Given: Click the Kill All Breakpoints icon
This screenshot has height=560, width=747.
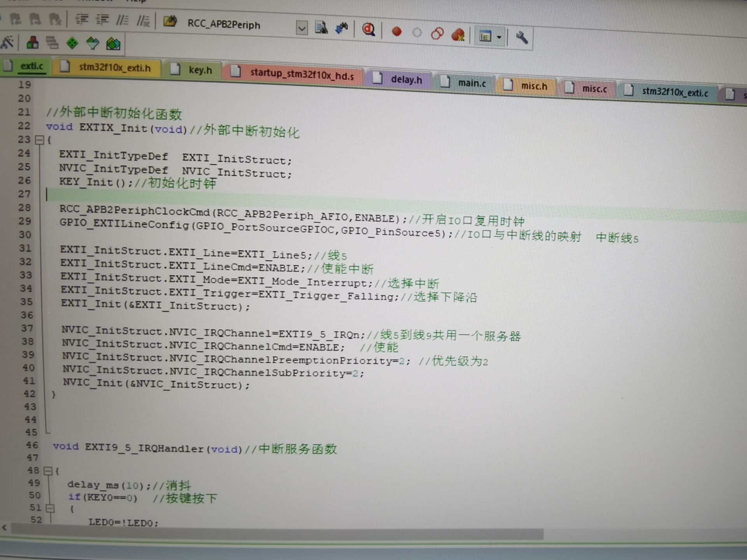Looking at the screenshot, I should coord(458,35).
